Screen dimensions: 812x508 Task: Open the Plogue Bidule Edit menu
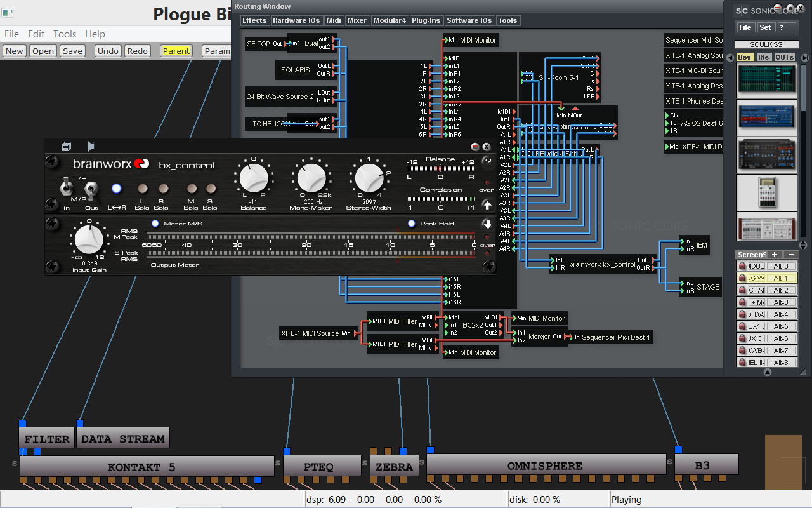coord(36,34)
